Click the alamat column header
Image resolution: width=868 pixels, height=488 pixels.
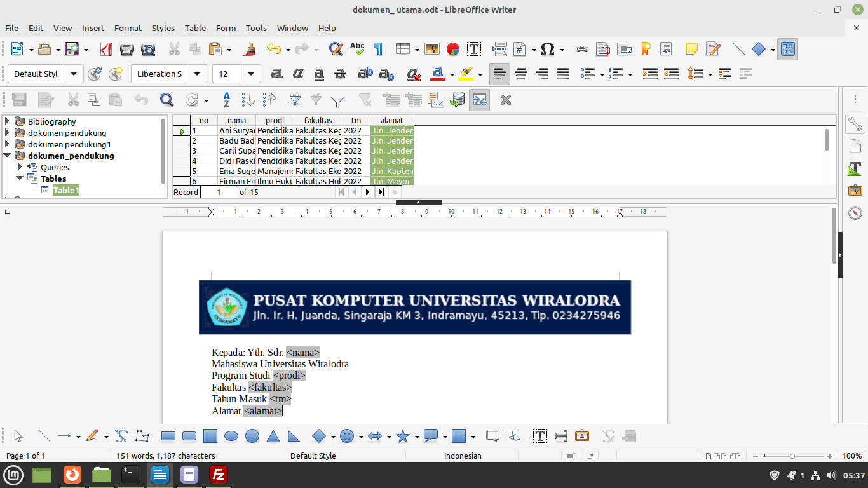click(392, 120)
